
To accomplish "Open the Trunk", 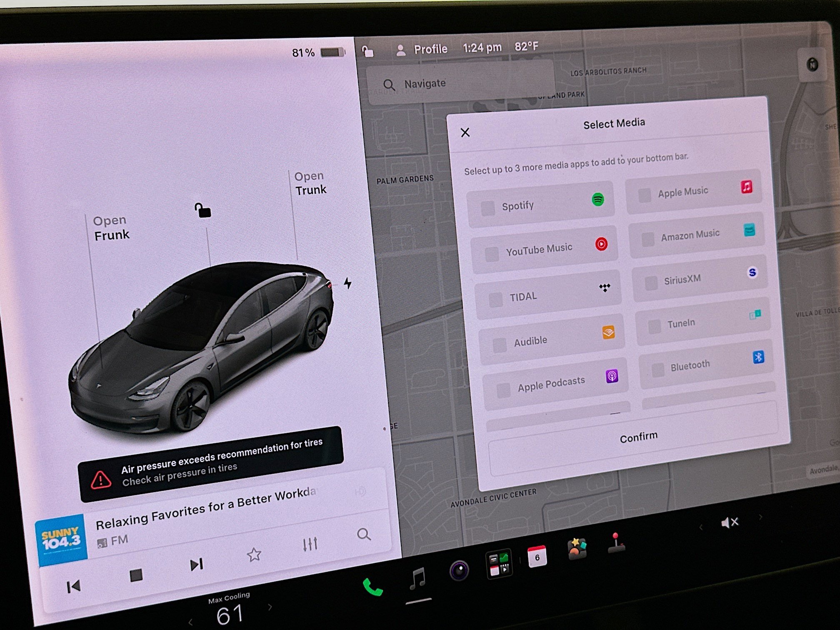I will tap(310, 183).
